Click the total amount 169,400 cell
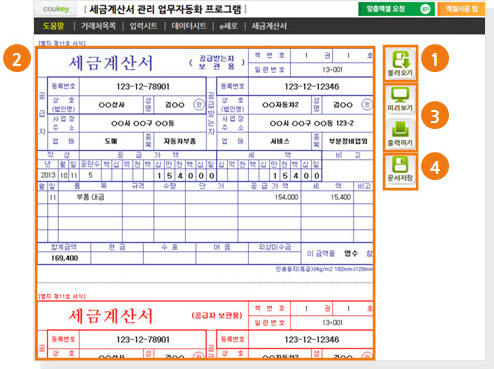Screen dimensions: 494x369 pos(64,258)
